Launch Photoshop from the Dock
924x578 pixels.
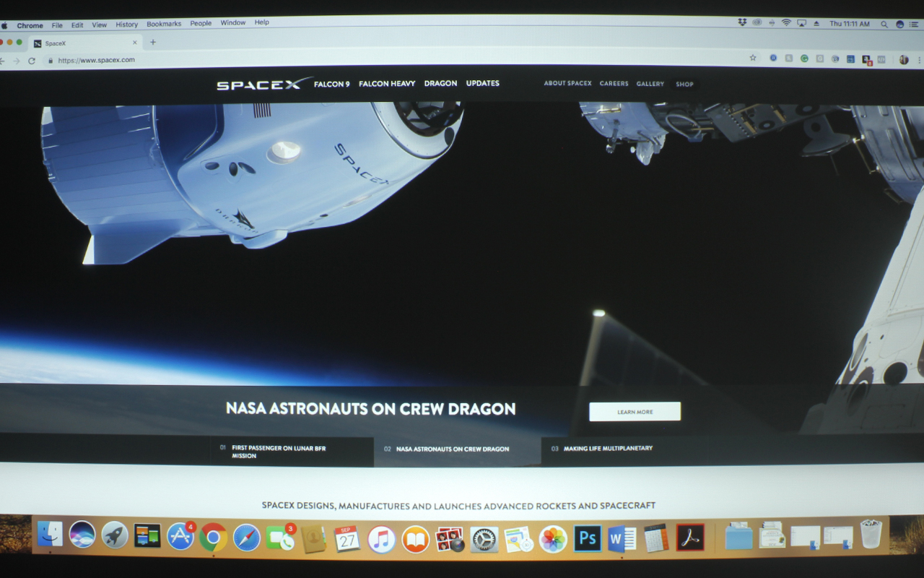pyautogui.click(x=588, y=539)
